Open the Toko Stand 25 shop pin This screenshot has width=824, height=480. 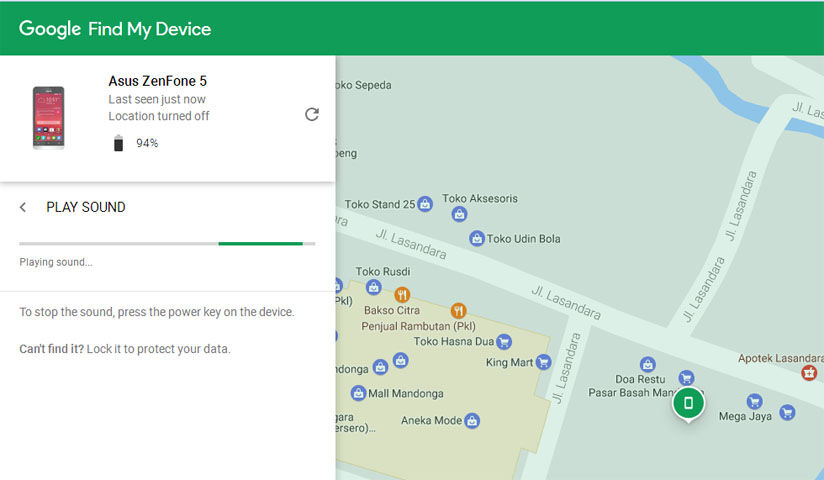(x=425, y=204)
